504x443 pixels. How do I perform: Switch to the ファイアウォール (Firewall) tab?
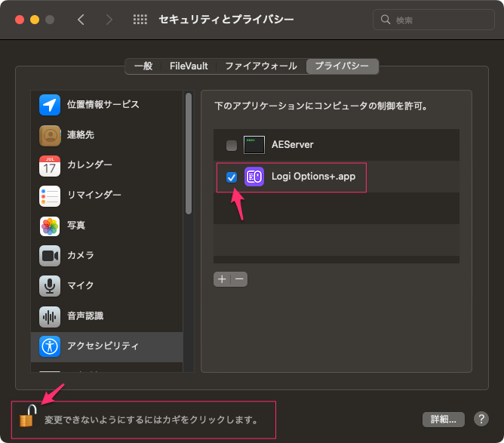[x=261, y=66]
